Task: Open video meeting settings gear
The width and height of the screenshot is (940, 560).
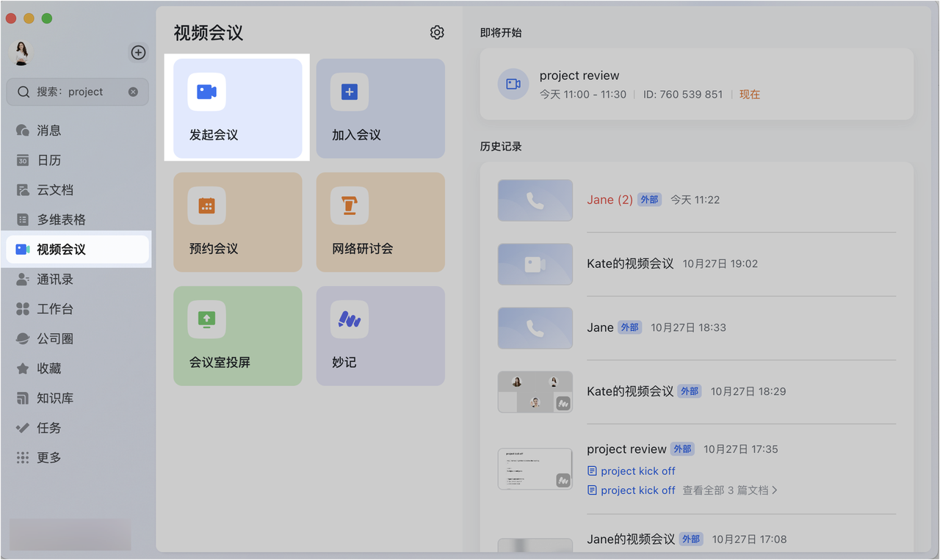Action: [x=437, y=32]
